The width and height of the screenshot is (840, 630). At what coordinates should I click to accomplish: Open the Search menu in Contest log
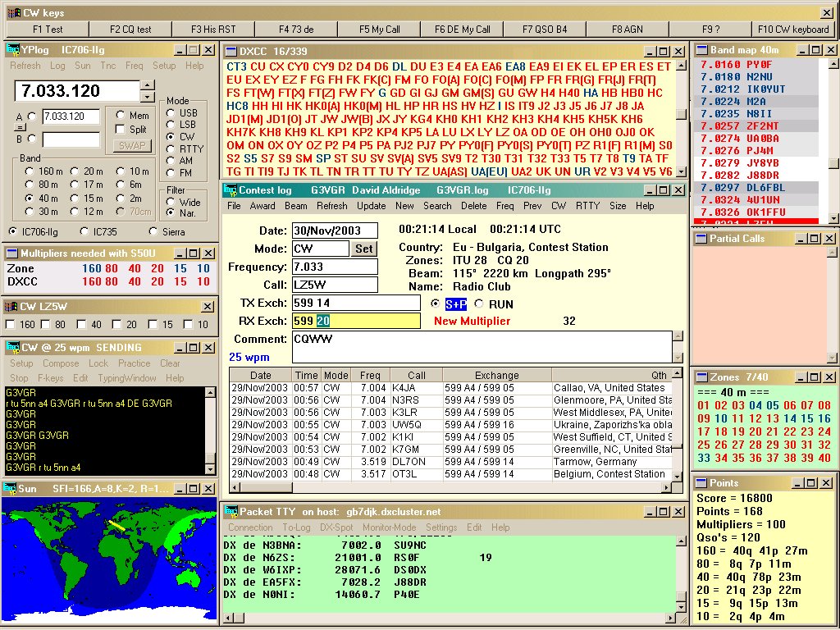[x=437, y=206]
